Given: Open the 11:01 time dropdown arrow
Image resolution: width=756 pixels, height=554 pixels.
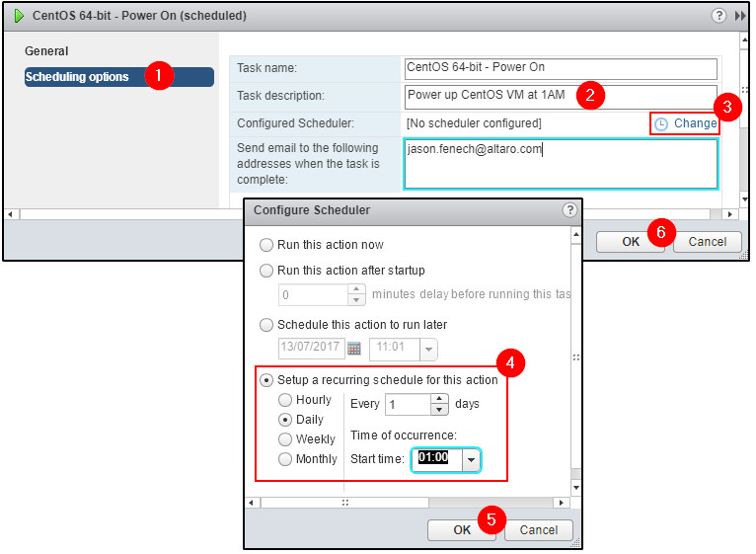Looking at the screenshot, I should (x=428, y=349).
